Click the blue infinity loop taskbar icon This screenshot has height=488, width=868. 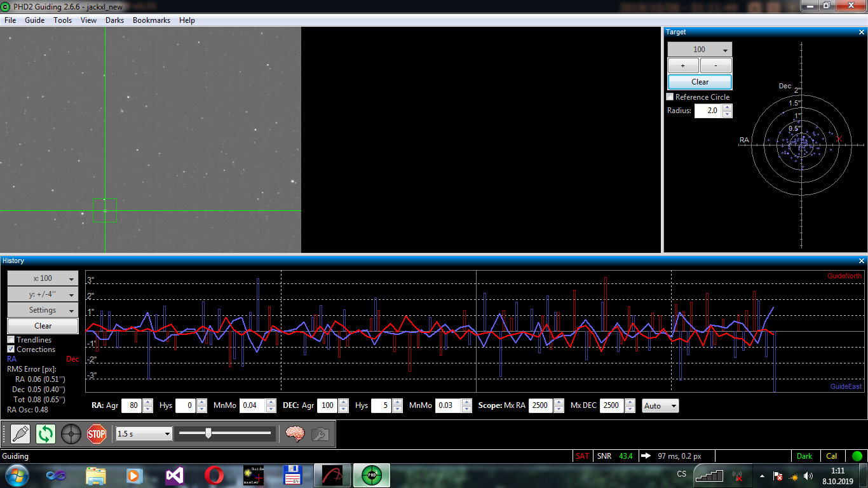point(56,475)
